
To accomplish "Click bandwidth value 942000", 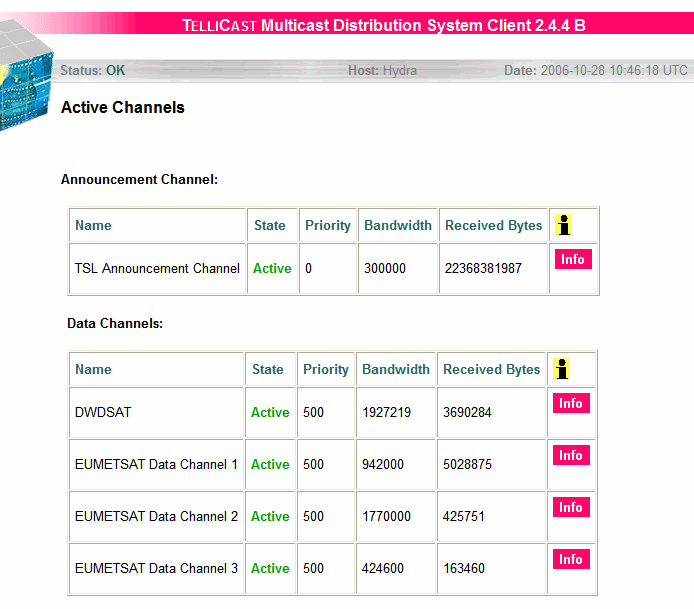I will coord(383,464).
